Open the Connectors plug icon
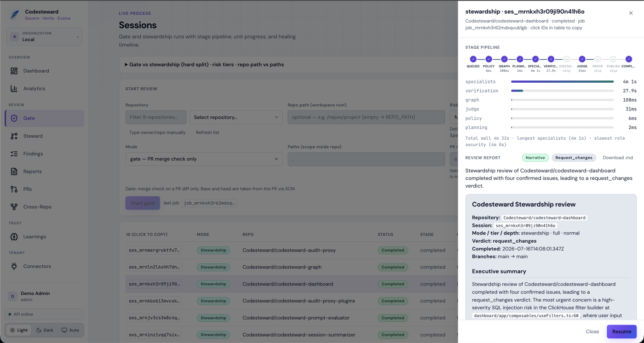Screen dimensions: 644x343 14,266
